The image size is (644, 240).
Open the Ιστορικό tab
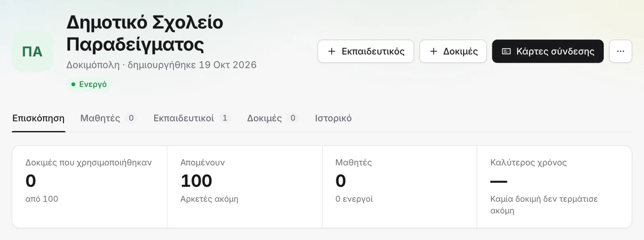[x=333, y=118]
